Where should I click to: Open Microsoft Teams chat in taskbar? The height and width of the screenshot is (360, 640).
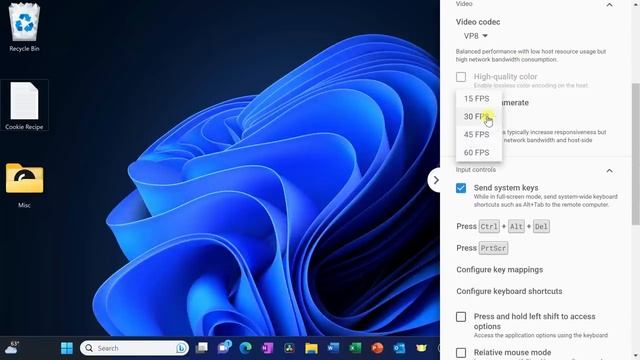point(224,348)
